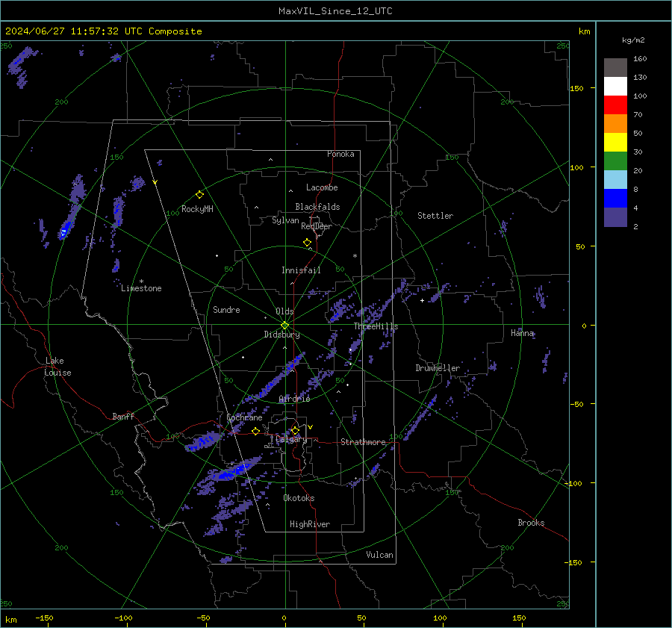Click the bright echo core northwest of Limestone
This screenshot has width=672, height=628.
pos(64,232)
